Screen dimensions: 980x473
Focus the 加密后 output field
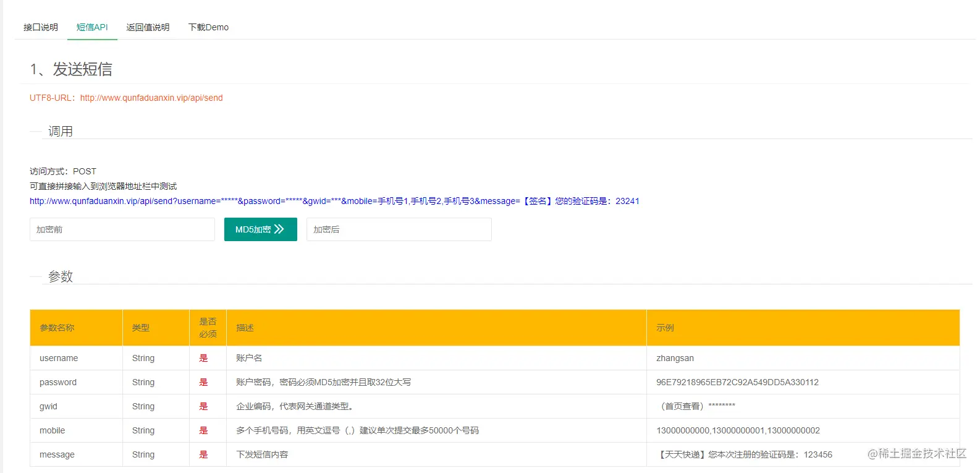pos(399,229)
